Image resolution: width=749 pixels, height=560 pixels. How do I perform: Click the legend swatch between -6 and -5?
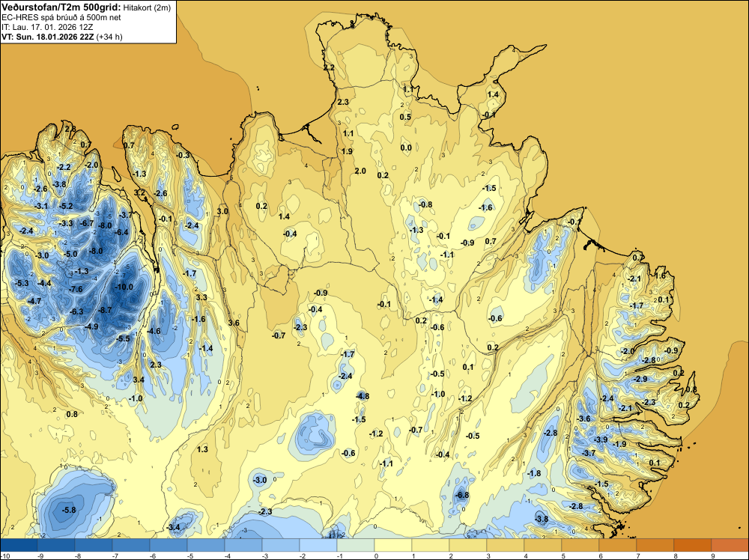168,545
